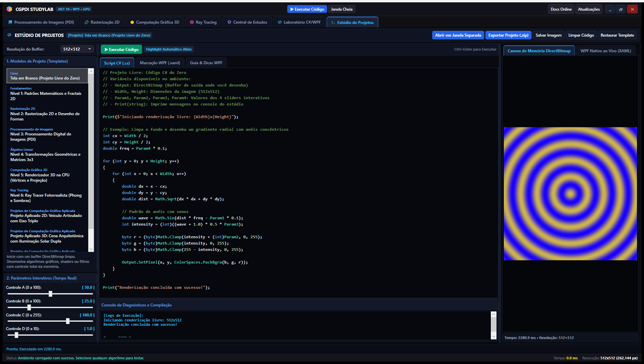Screen dimensions: 644x364
Task: Click Restaurar Template button
Action: click(x=617, y=35)
